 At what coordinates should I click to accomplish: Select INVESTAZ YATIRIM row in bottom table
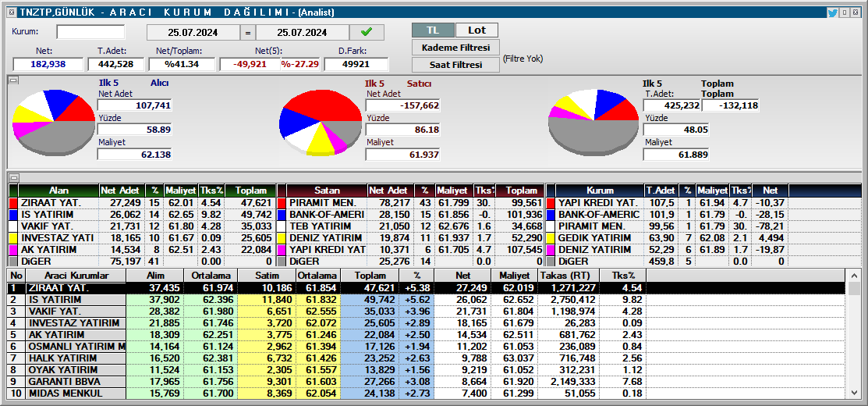pos(427,323)
